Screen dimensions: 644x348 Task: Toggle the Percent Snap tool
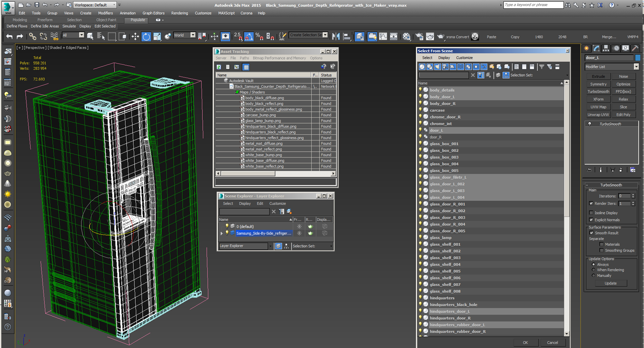tap(259, 37)
